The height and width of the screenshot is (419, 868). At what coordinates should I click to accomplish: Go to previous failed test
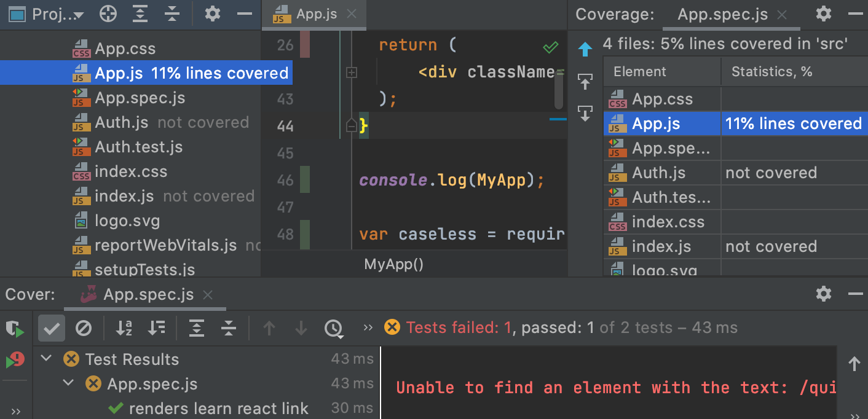tap(269, 329)
